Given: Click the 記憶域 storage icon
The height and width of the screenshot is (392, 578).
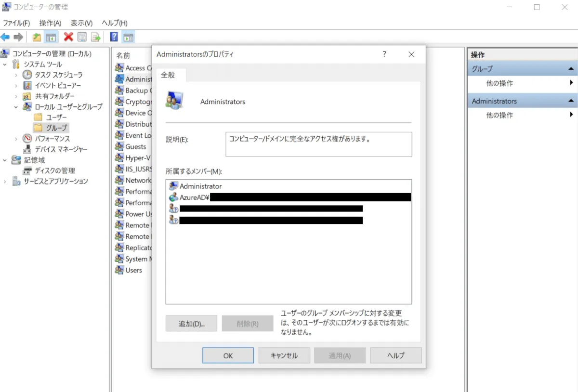Looking at the screenshot, I should [16, 160].
